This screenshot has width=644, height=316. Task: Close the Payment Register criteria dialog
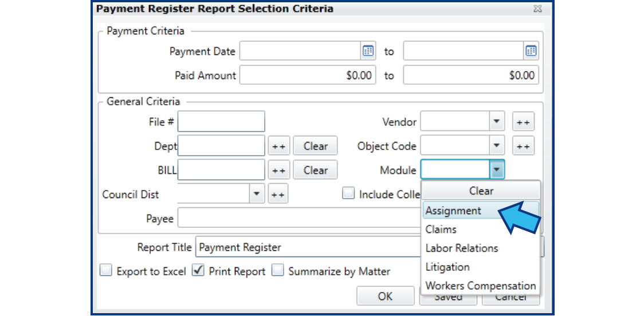click(x=537, y=8)
